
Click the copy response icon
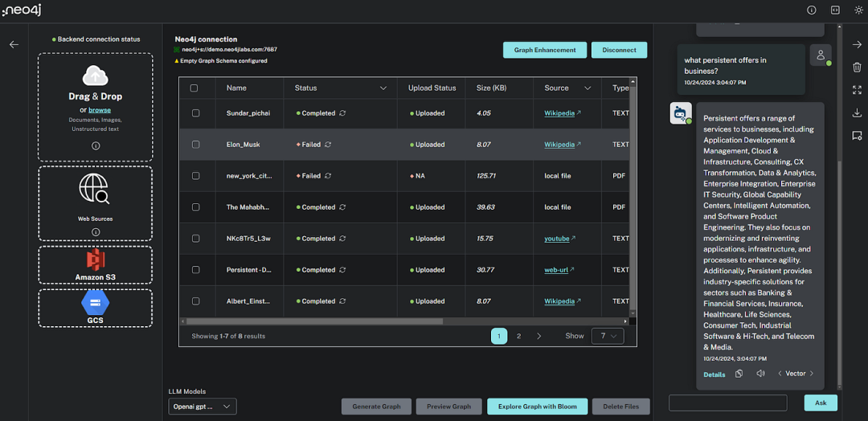[x=739, y=374]
